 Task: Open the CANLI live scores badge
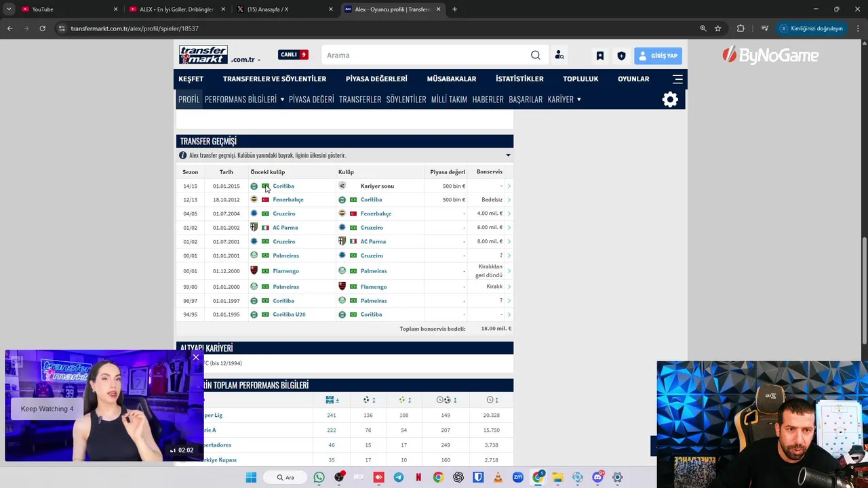tap(293, 55)
